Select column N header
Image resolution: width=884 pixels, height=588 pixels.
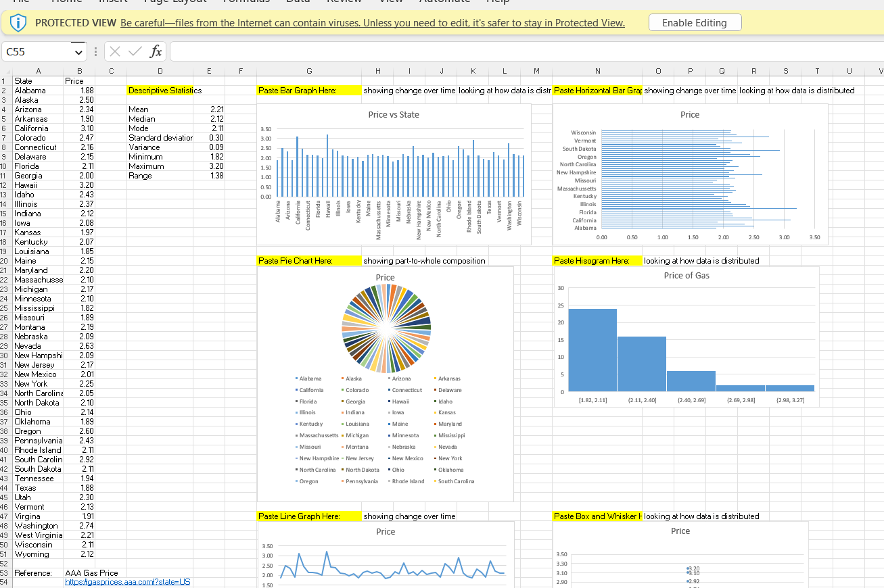click(x=597, y=71)
